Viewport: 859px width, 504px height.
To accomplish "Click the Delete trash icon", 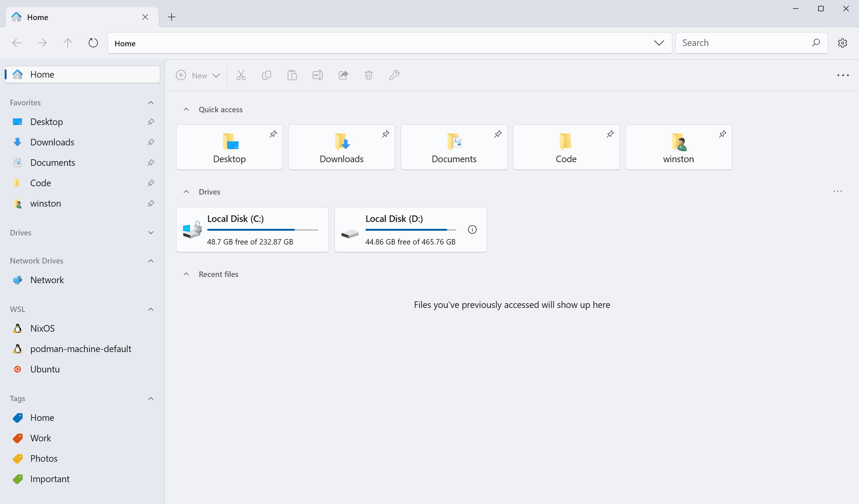I will coord(369,75).
